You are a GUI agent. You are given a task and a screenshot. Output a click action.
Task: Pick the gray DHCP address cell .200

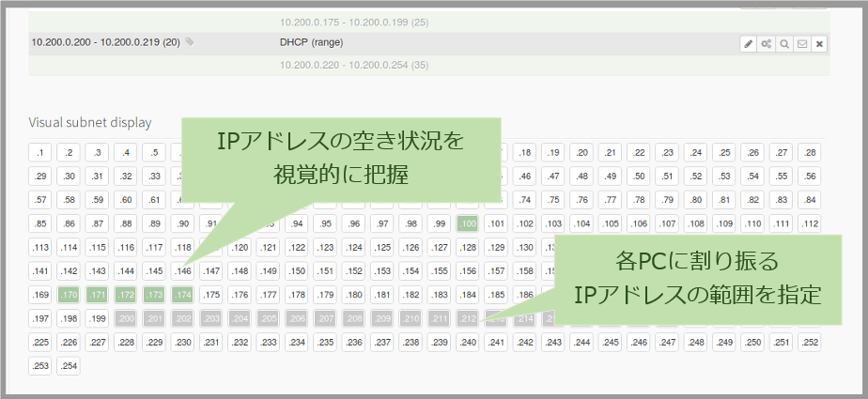click(126, 318)
